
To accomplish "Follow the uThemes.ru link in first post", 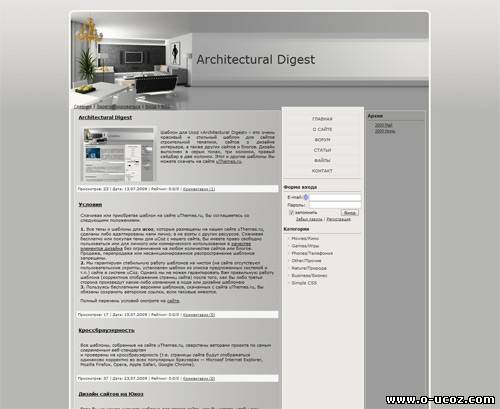I will click(x=229, y=161).
